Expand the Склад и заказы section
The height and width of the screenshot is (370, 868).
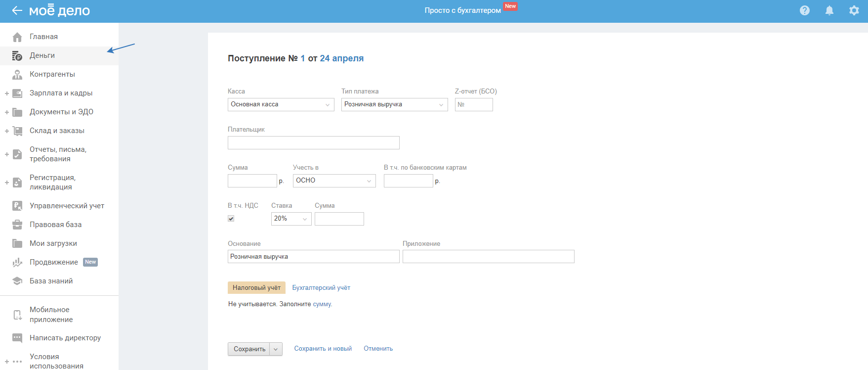click(7, 131)
